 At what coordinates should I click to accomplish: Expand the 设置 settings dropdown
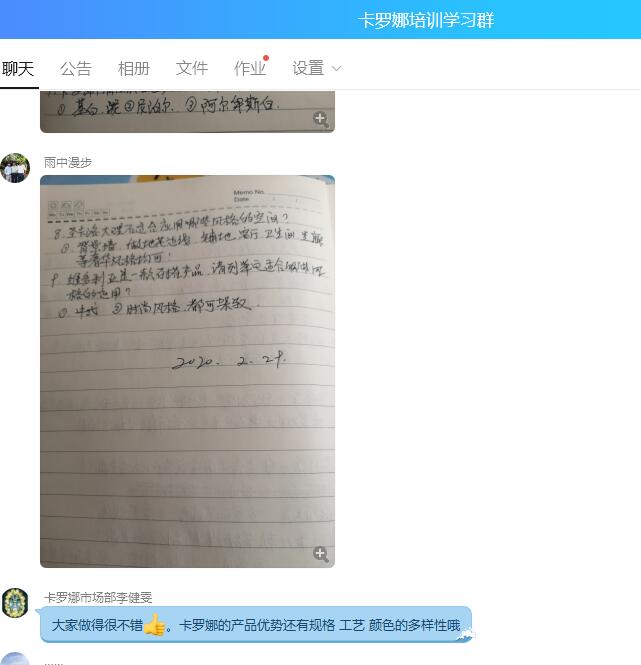[316, 69]
